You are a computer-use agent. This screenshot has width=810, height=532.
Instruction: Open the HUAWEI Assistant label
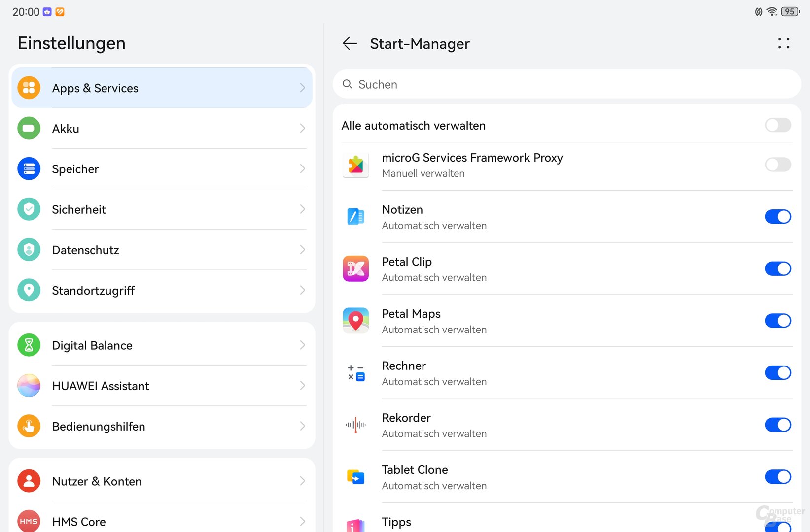pos(101,386)
